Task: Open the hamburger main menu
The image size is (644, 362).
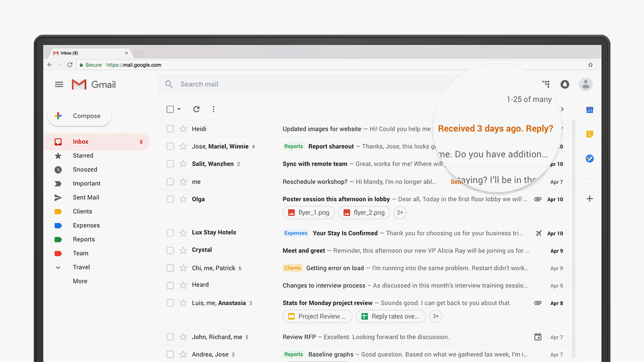Action: (59, 84)
